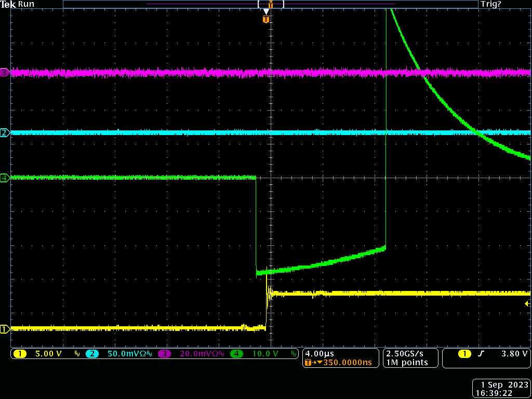Select the channel 3 badge in readout
Screen dimensions: 532x399
[x=165, y=354]
